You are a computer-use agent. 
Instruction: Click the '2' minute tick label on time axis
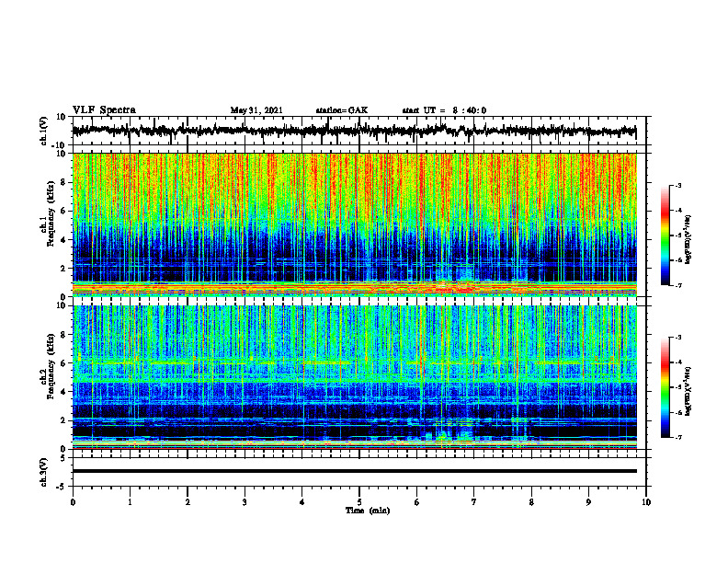tap(188, 502)
